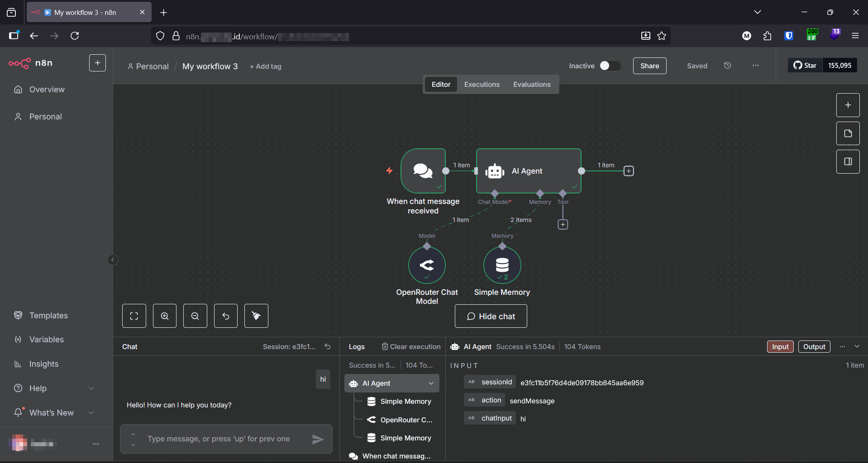Send the chat message arrow
Image resolution: width=868 pixels, height=463 pixels.
coord(318,439)
